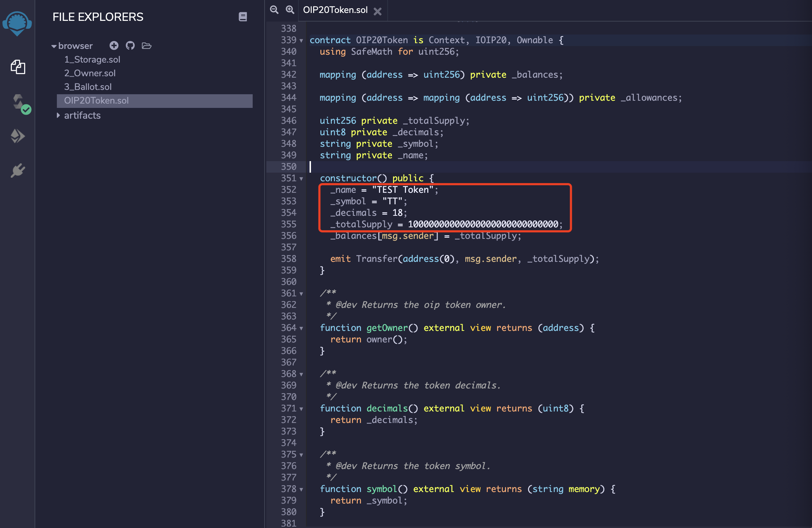Switch to OIP20Token.sol editor tab
The width and height of the screenshot is (812, 528).
pos(335,10)
